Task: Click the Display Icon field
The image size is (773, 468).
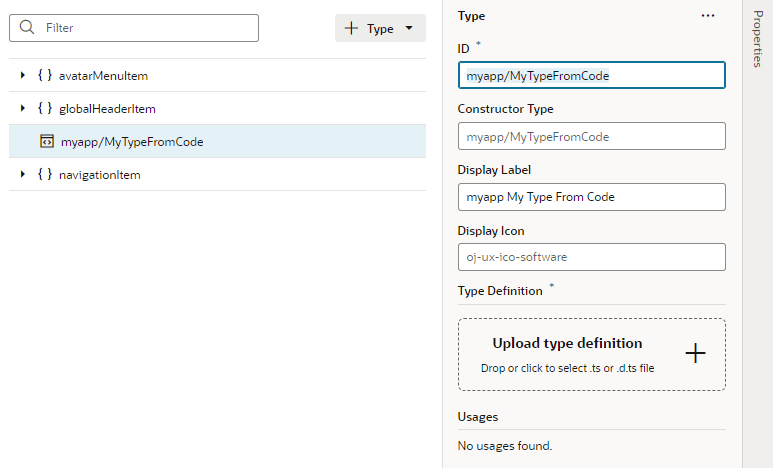Action: pos(592,257)
